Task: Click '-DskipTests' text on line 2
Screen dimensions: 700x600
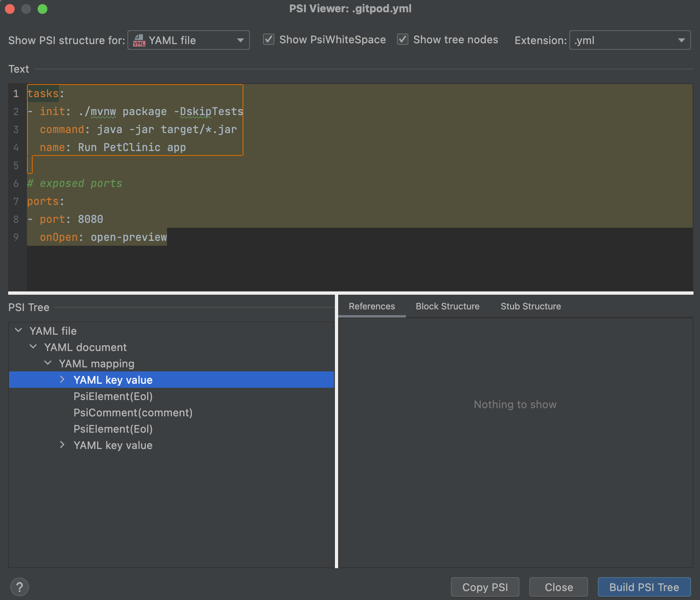Action: point(208,111)
